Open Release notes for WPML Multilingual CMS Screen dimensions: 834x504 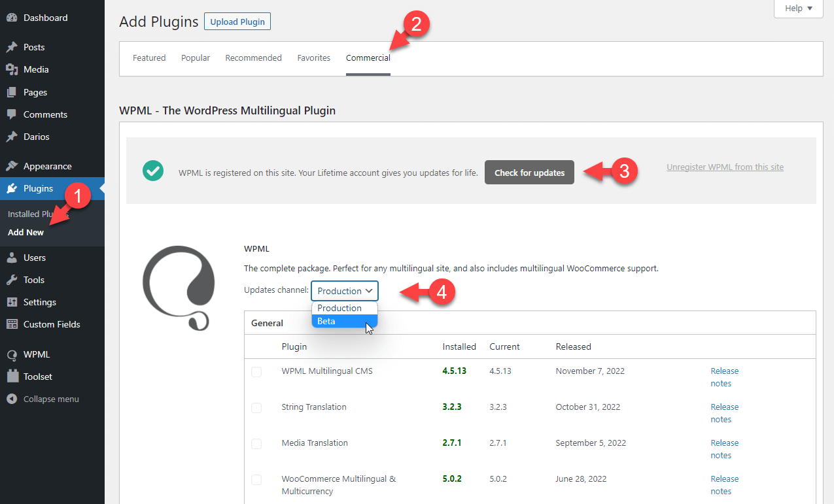pos(725,377)
